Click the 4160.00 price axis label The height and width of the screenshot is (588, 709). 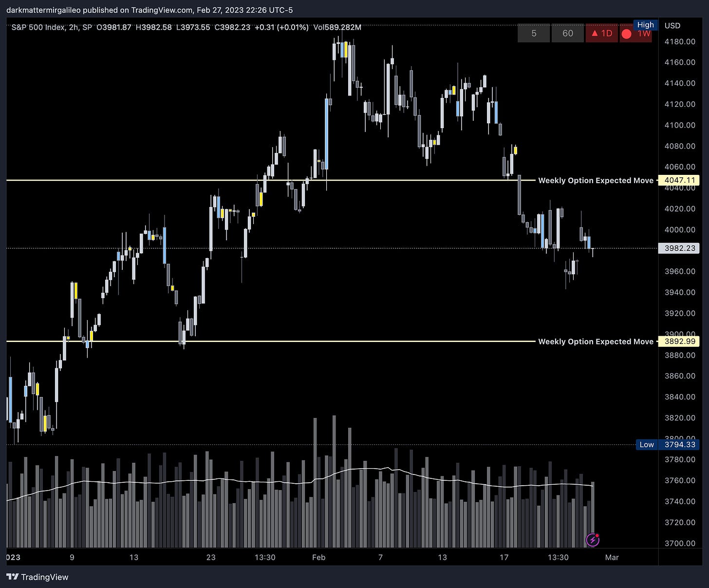(680, 62)
